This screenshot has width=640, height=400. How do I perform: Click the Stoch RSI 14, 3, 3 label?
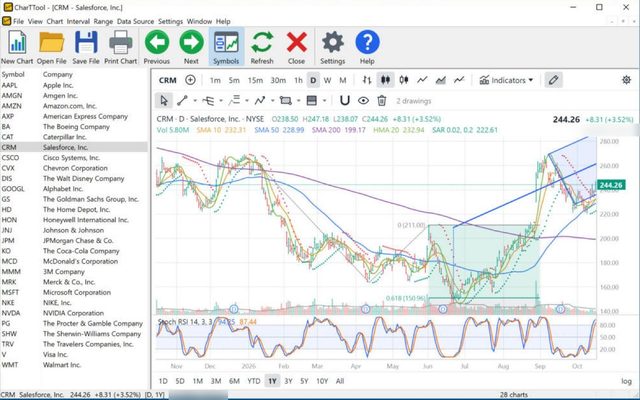click(x=185, y=322)
